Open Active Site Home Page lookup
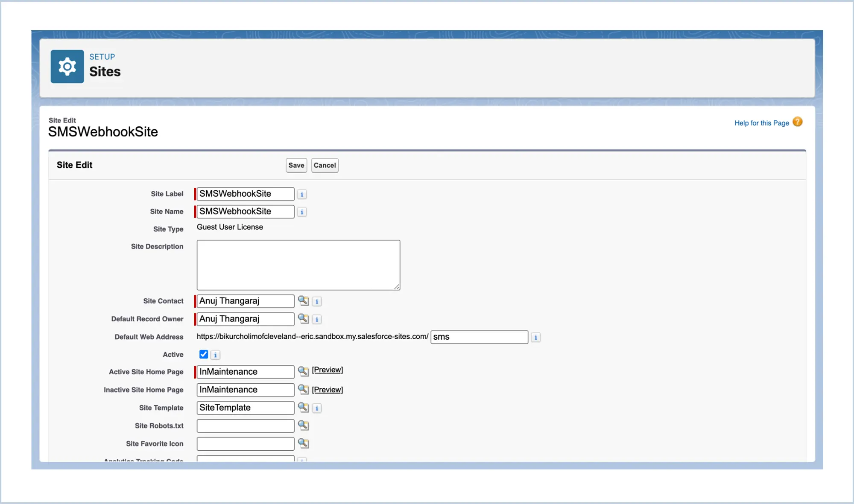Screen dimensions: 854x504 tap(303, 371)
